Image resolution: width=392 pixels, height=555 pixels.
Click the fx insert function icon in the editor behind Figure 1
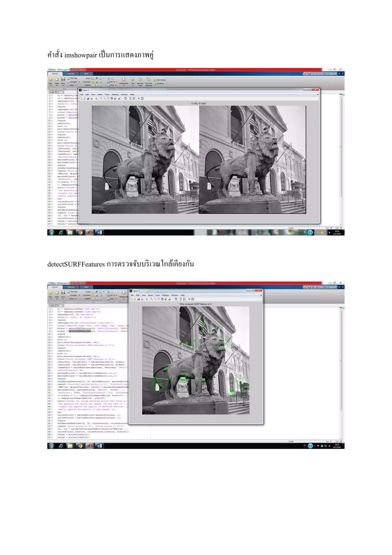pyautogui.click(x=96, y=78)
